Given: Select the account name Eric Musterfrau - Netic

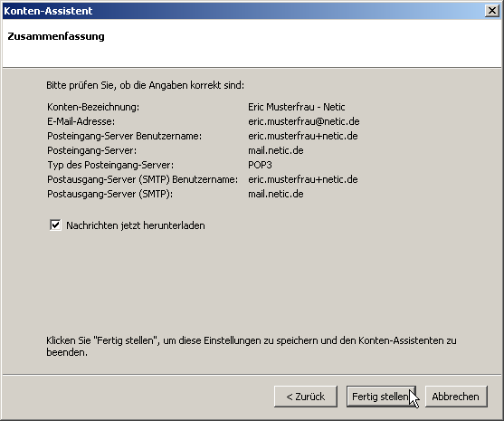Looking at the screenshot, I should pyautogui.click(x=297, y=107).
